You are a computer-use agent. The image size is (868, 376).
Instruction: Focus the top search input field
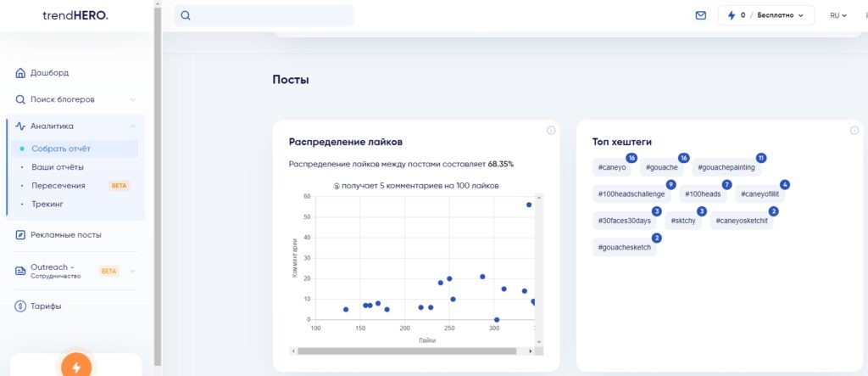264,15
